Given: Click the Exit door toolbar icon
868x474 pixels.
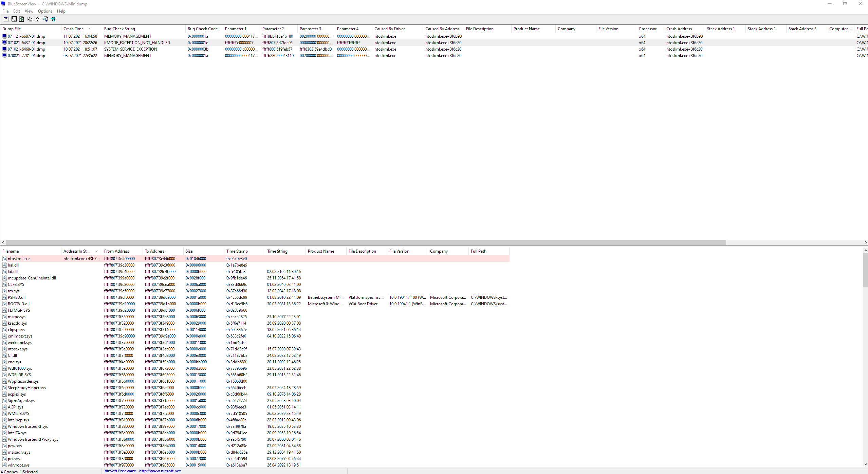Looking at the screenshot, I should click(53, 19).
